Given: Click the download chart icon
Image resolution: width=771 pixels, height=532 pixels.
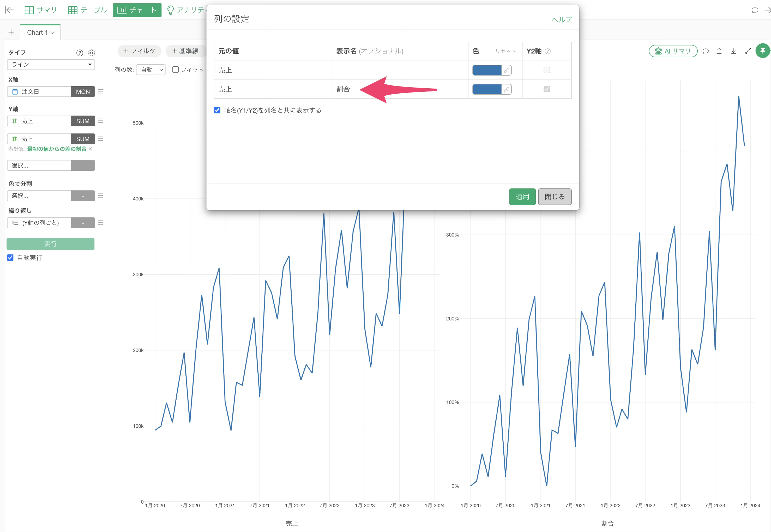Looking at the screenshot, I should pos(734,51).
